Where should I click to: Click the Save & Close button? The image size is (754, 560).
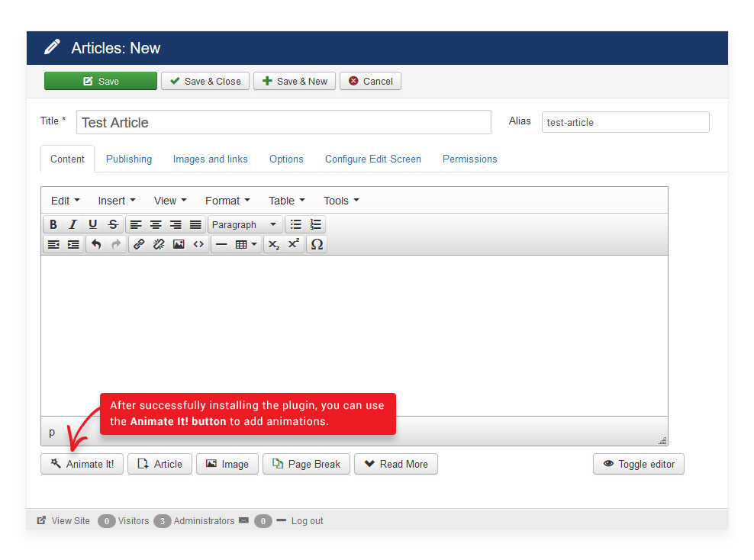click(205, 81)
